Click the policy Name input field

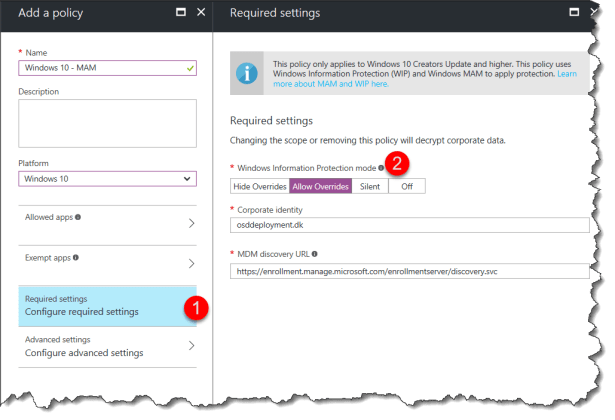107,68
